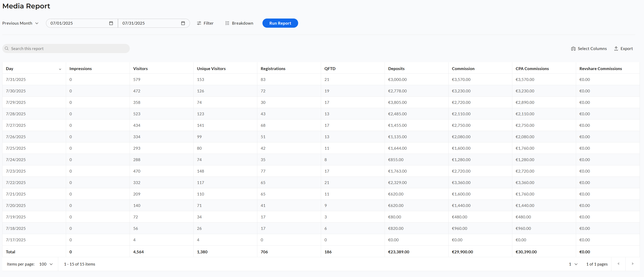
Task: Click total Commission €29,900.00
Action: (x=462, y=252)
